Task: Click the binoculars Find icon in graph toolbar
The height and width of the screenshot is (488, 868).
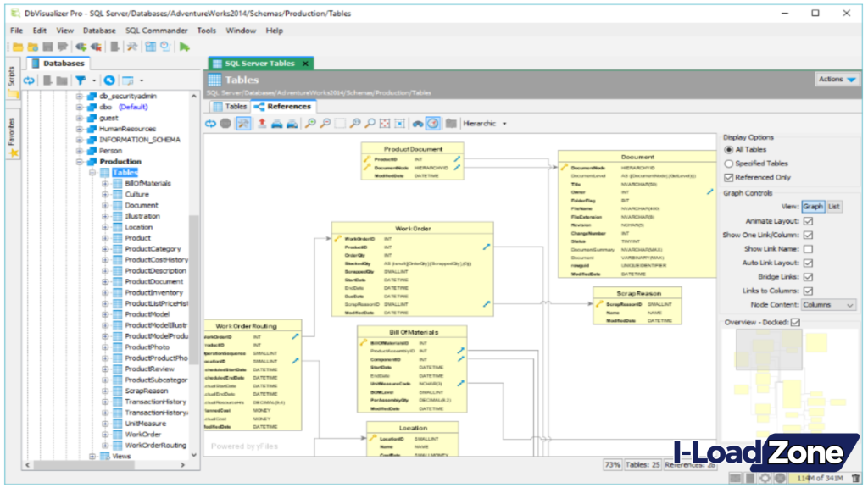Action: click(x=418, y=124)
